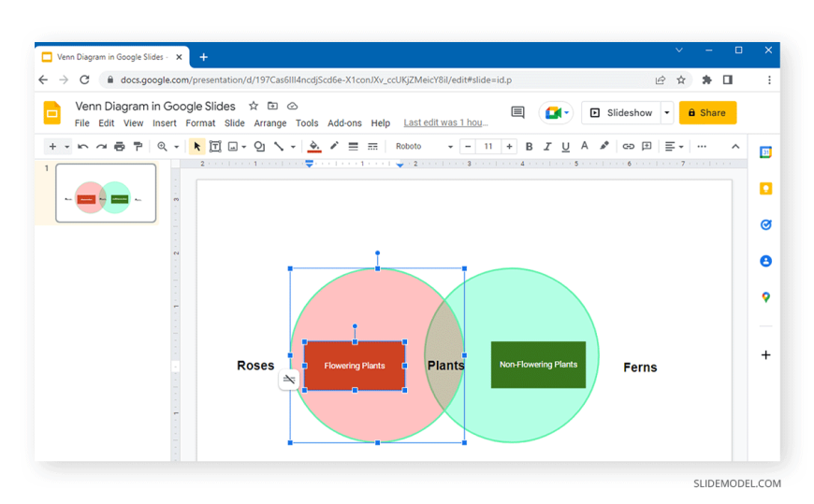The width and height of the screenshot is (814, 504).
Task: Open new slide layout dropdown arrow
Action: 67,147
